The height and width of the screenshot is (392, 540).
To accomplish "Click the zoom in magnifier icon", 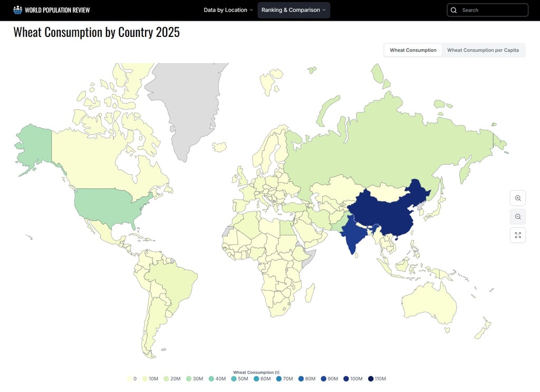I will click(x=517, y=198).
